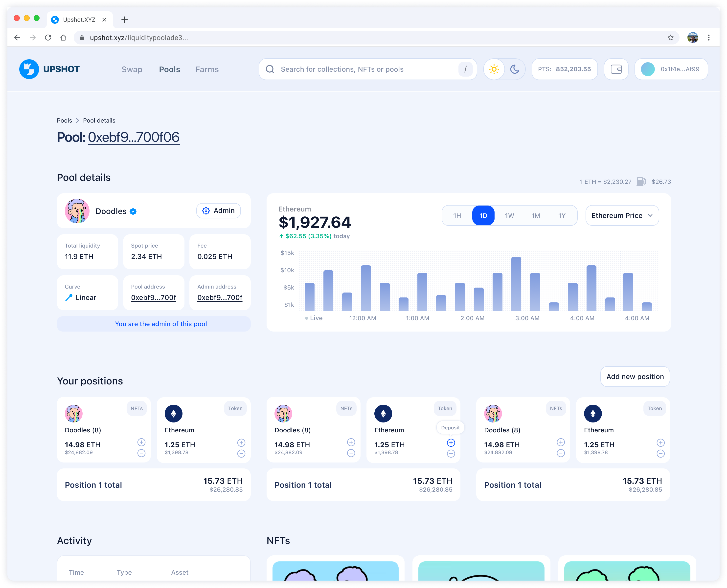
Task: Click the wallet icon in header
Action: tap(616, 69)
